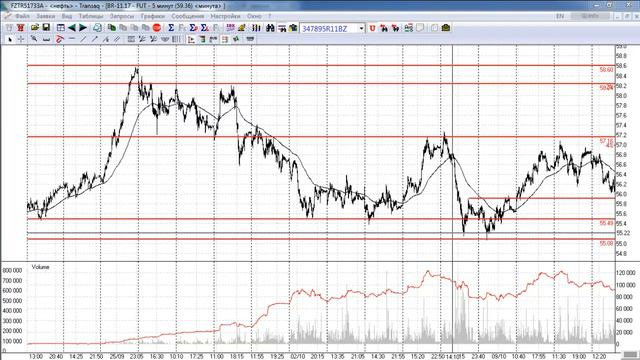Open the Вид menu
This screenshot has height=360, width=640.
pos(67,16)
